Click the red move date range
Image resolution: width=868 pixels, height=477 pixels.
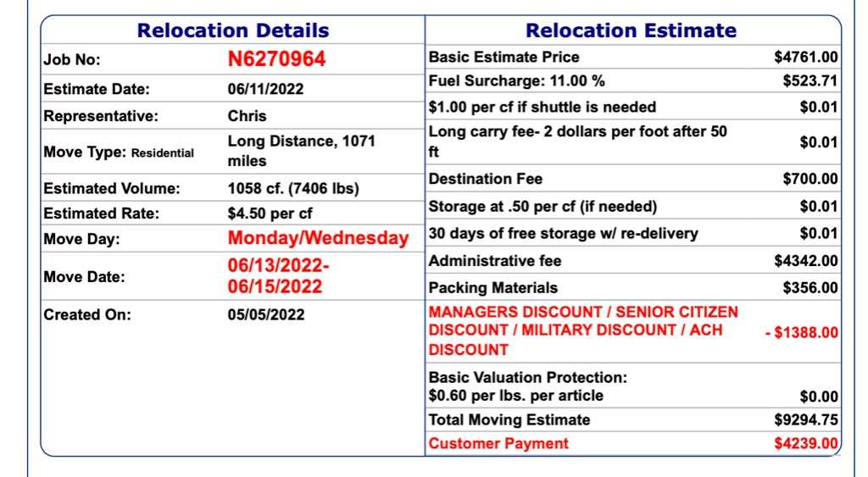pos(278,276)
